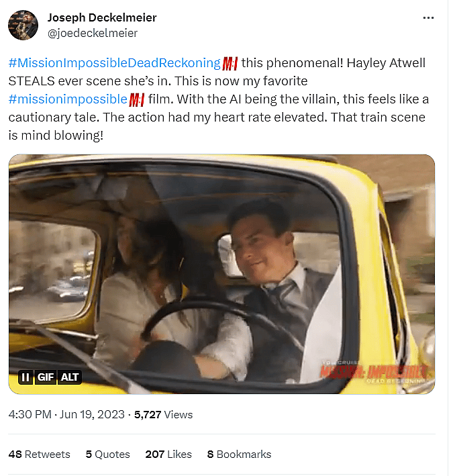The width and height of the screenshot is (451, 476).
Task: Open the 5 Quotes list
Action: (107, 454)
